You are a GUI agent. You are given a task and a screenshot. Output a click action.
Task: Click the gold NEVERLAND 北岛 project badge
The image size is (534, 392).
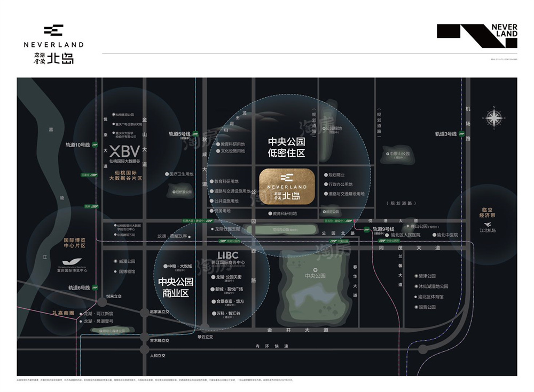pos(286,185)
